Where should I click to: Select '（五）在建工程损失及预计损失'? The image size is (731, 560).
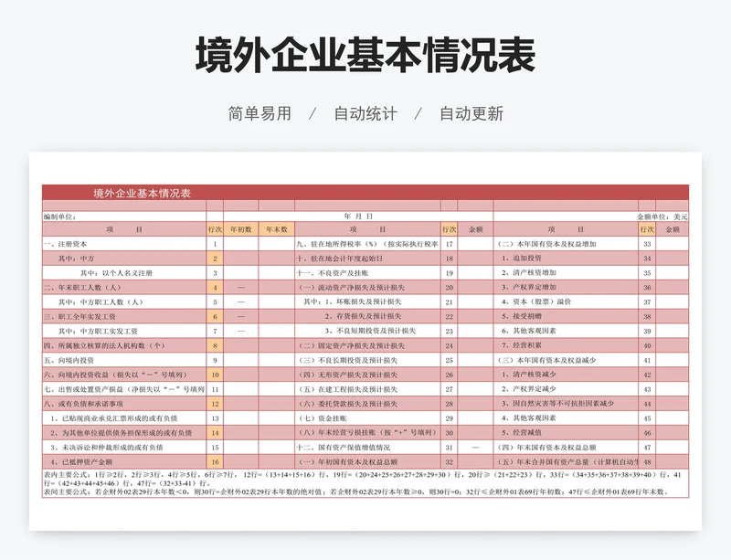pos(367,389)
